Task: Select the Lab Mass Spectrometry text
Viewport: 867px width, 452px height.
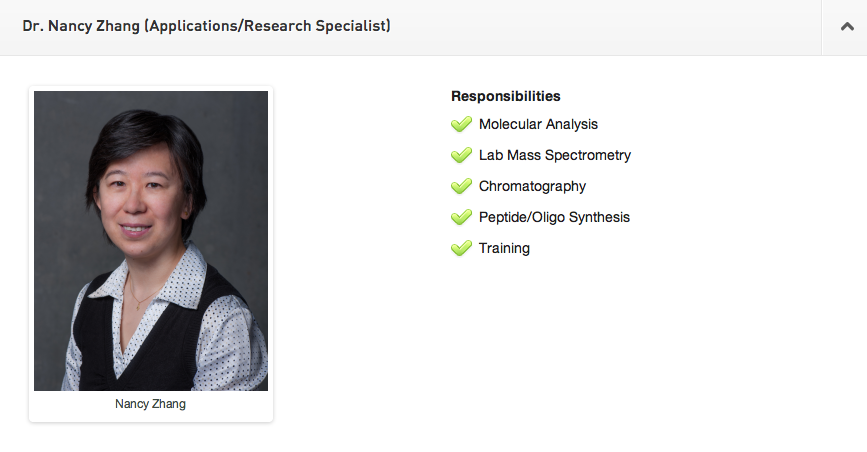Action: click(555, 155)
